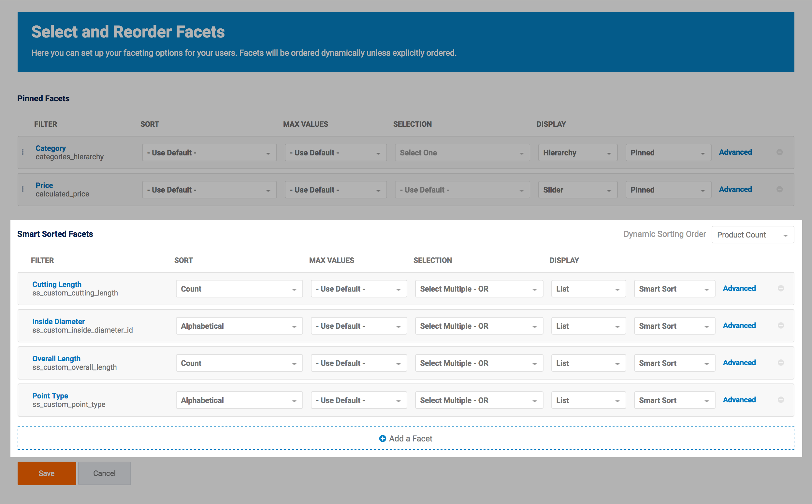
Task: Expand Inside Diameter Alphabetical sort dropdown
Action: pyautogui.click(x=239, y=326)
